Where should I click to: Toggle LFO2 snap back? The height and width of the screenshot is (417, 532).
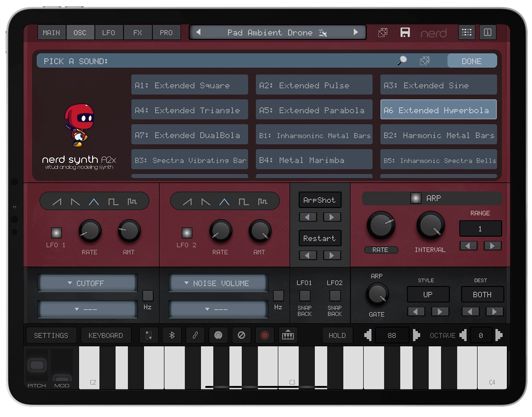click(335, 295)
